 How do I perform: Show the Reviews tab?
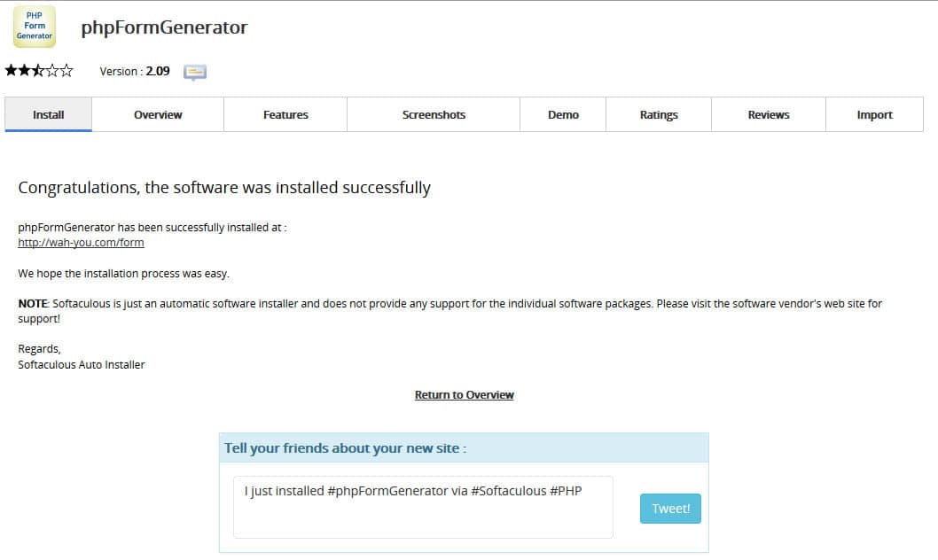pos(769,115)
